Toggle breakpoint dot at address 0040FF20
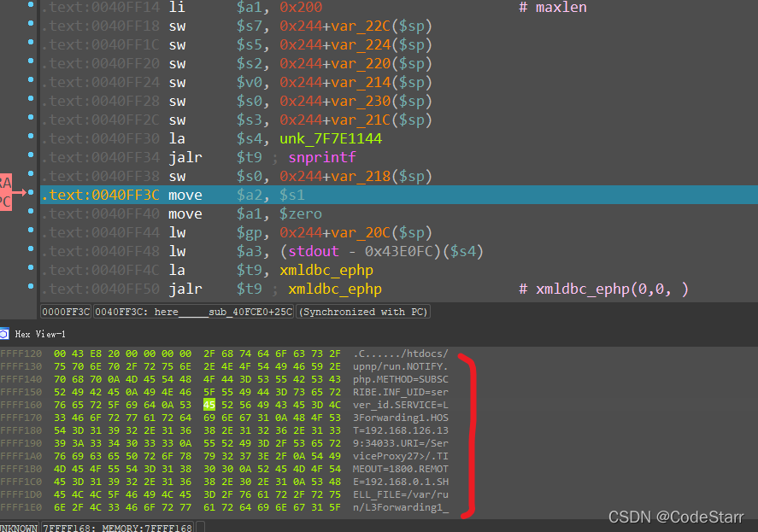Viewport: 758px width, 532px height. (31, 61)
